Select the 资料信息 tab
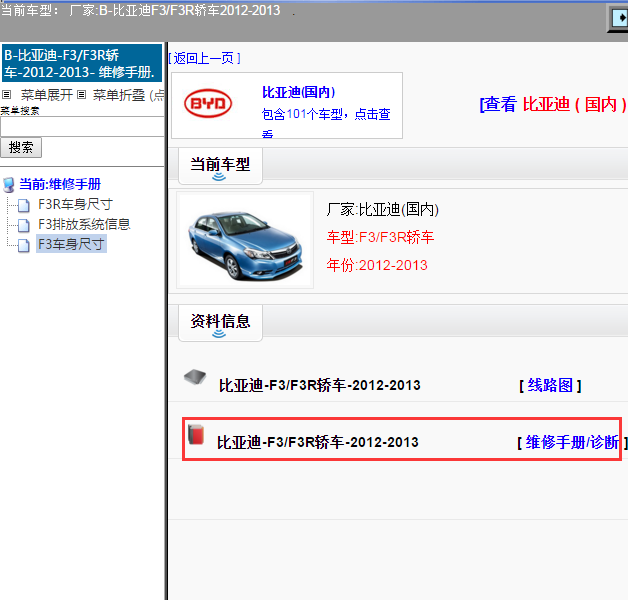The image size is (628, 600). tap(220, 323)
